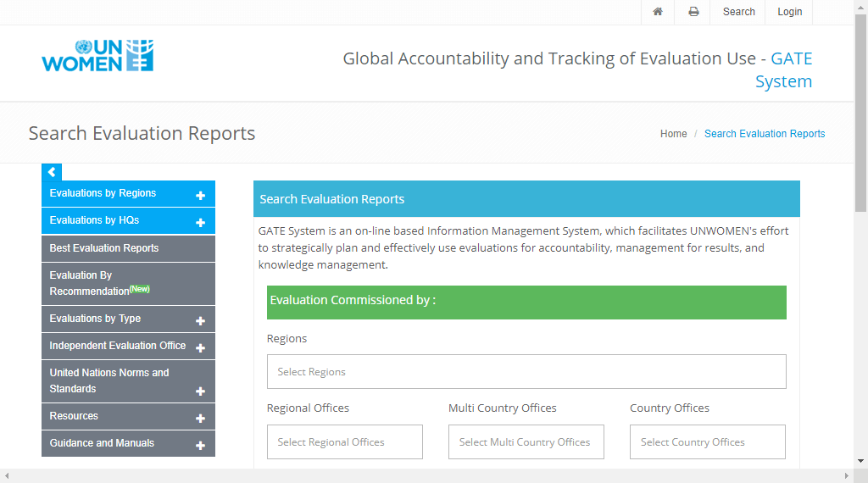Click the Evaluations by Type menu label
868x483 pixels.
click(x=95, y=319)
